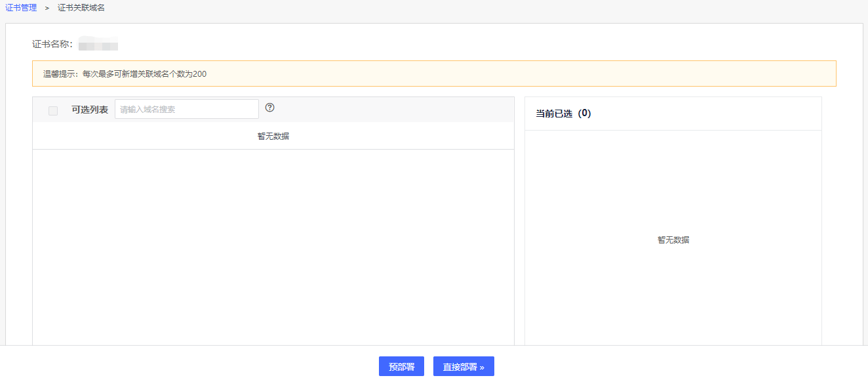The height and width of the screenshot is (380, 868).
Task: Click the 200 limit text in the notice
Action: click(x=199, y=74)
